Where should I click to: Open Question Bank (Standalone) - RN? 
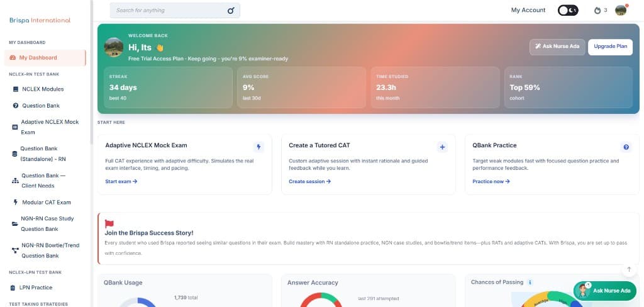pos(43,153)
